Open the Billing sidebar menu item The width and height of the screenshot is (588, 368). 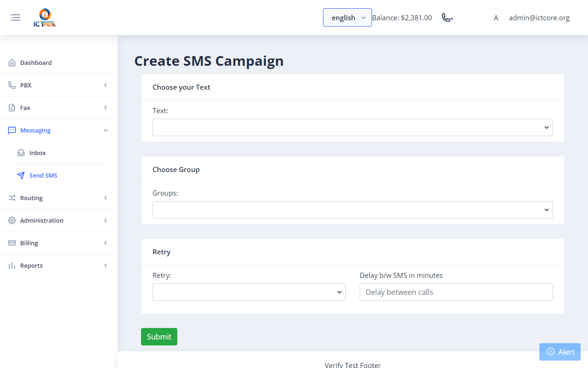[x=59, y=243]
